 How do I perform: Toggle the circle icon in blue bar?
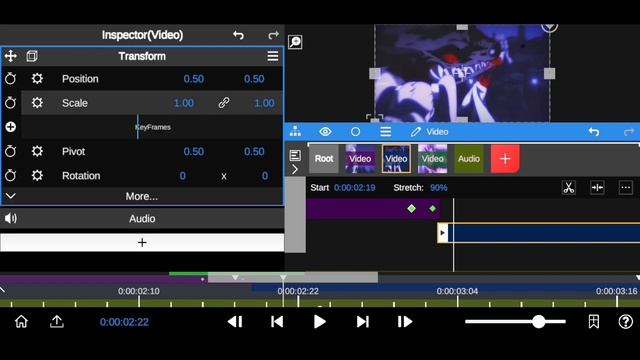click(356, 131)
